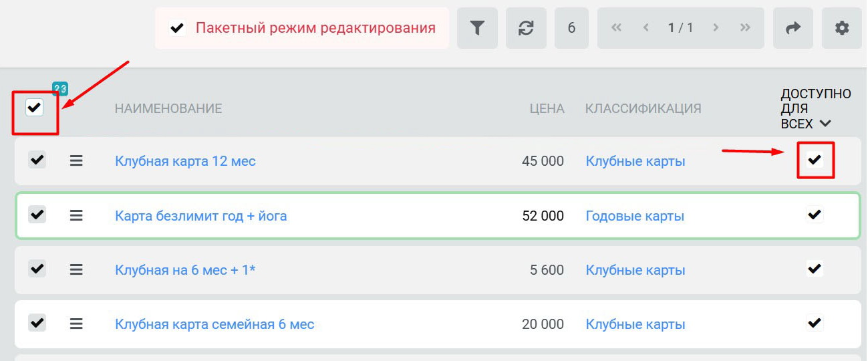Open the Клубная карта 12 мес link
The height and width of the screenshot is (361, 868).
tap(185, 161)
